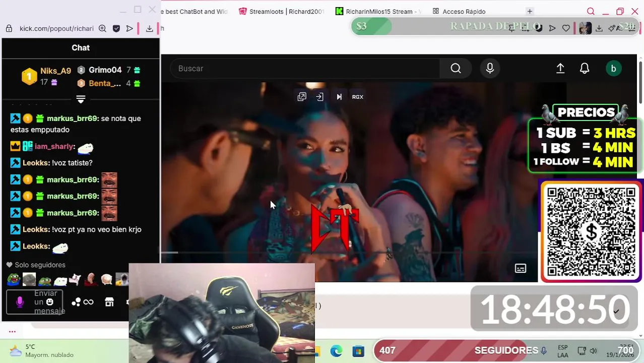The image size is (644, 363).
Task: Click markus_brr69 on 'se nota que' message
Action: click(73, 118)
